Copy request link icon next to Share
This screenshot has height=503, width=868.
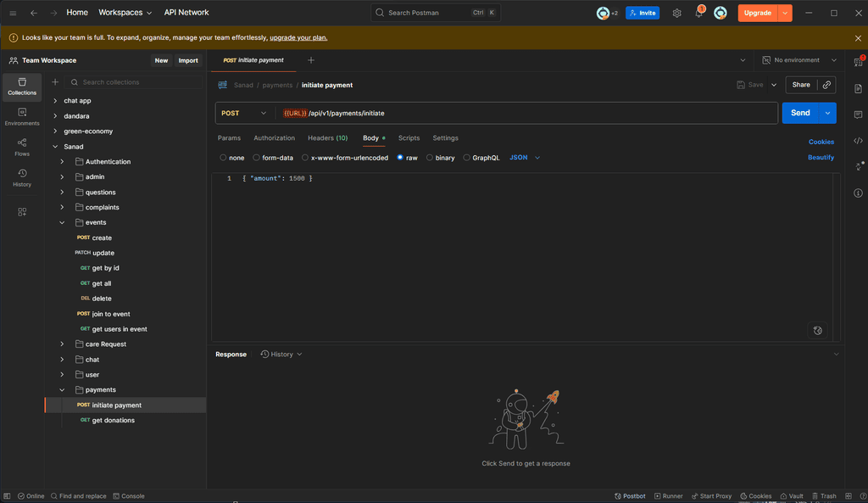826,85
